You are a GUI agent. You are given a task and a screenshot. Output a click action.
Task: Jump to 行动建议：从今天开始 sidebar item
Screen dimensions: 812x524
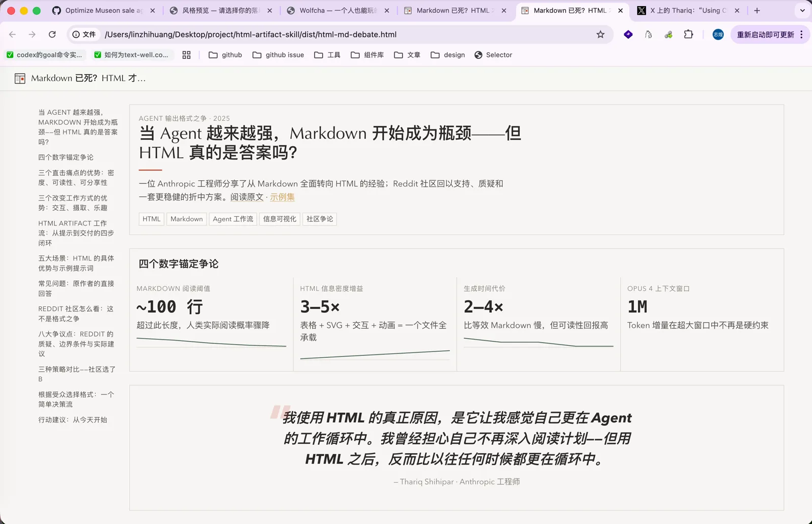[x=73, y=420]
